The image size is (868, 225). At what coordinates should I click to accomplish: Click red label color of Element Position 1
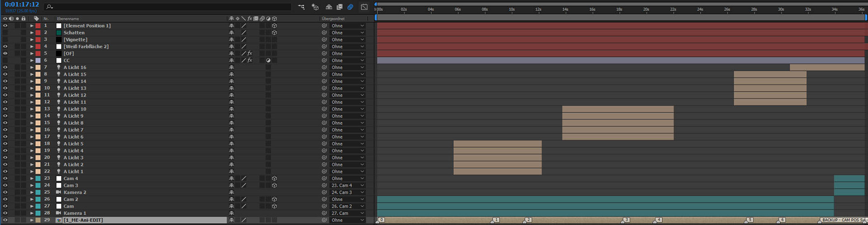click(x=38, y=26)
